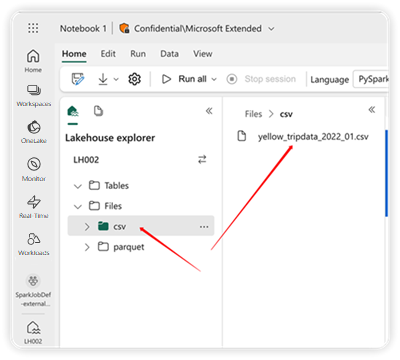Viewport: 400px width, 360px height.
Task: Open Run all dropdown arrow
Action: tap(214, 79)
